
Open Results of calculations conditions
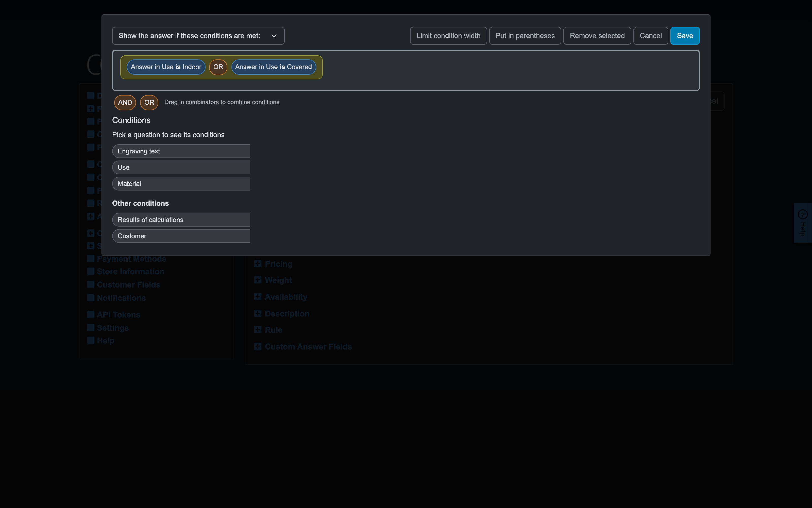point(181,220)
